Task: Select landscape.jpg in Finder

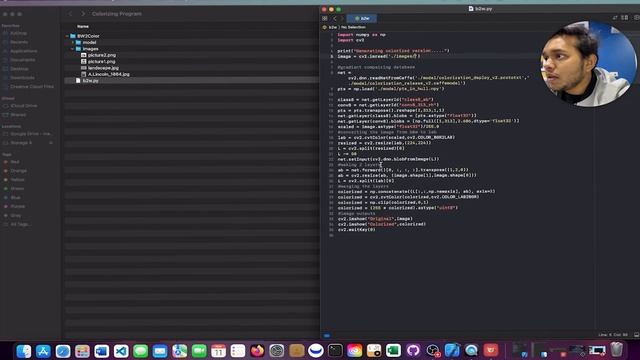Action: 103,68
